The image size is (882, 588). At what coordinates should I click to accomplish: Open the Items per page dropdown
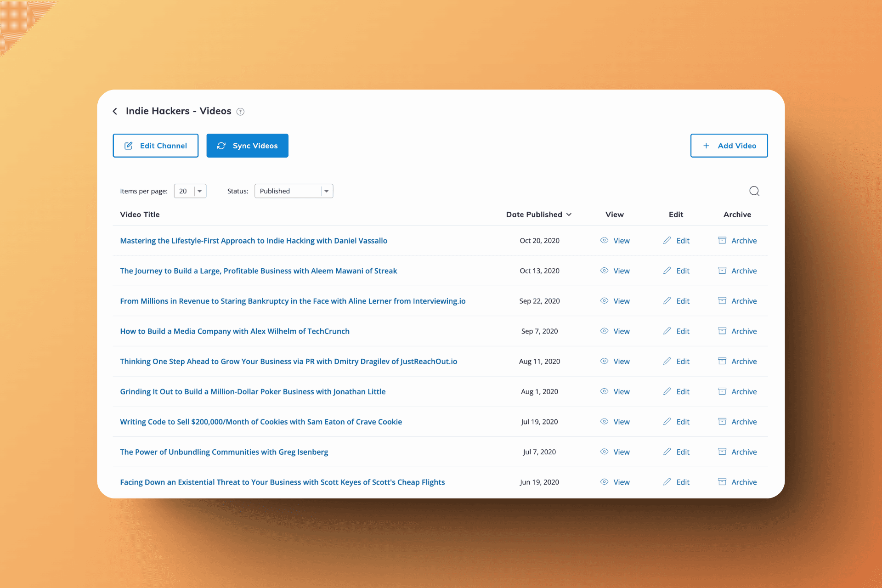190,191
